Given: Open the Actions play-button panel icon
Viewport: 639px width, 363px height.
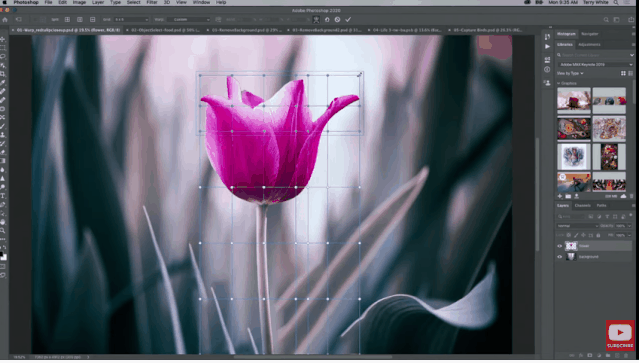Looking at the screenshot, I should tap(547, 47).
